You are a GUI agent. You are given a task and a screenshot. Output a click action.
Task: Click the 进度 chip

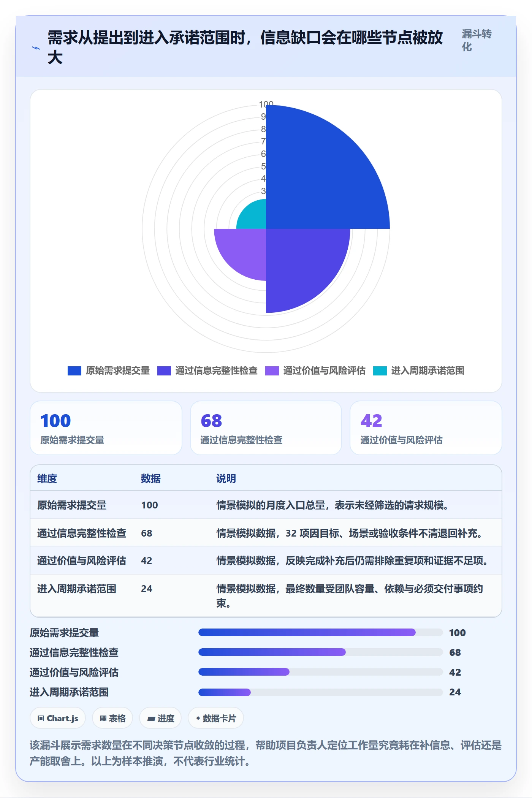pos(160,718)
